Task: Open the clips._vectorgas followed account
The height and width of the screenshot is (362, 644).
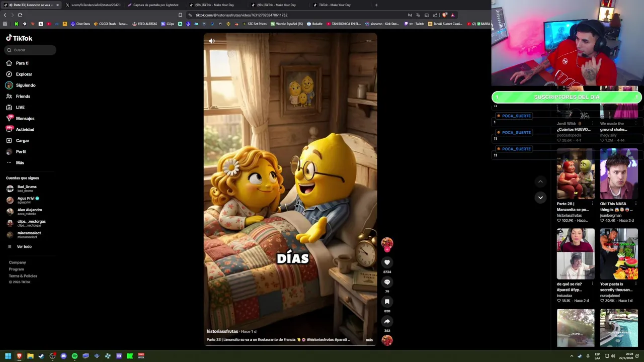Action: pyautogui.click(x=26, y=223)
